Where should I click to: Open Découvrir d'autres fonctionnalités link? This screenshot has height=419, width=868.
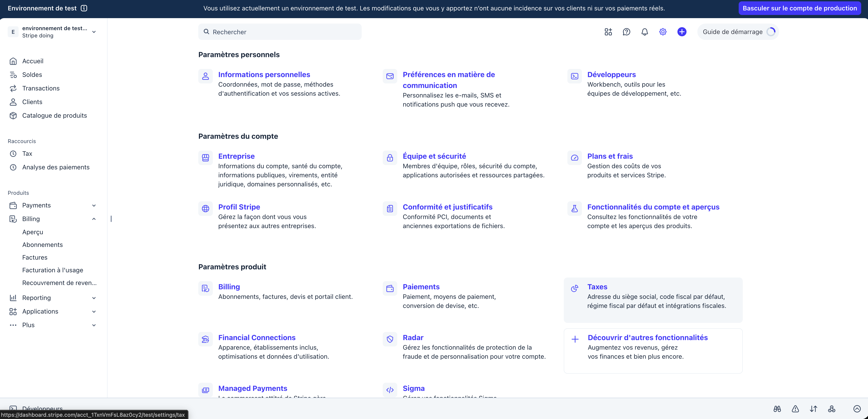(x=648, y=338)
